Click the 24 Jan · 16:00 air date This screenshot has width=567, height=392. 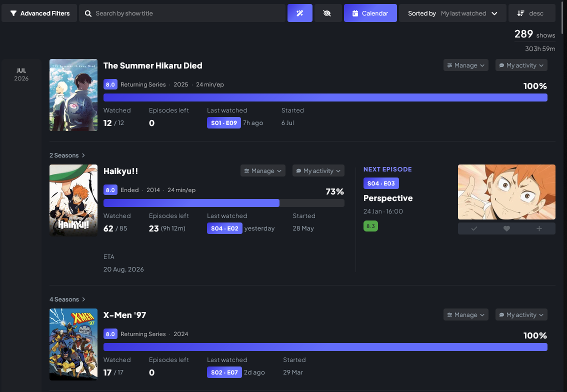click(x=383, y=211)
